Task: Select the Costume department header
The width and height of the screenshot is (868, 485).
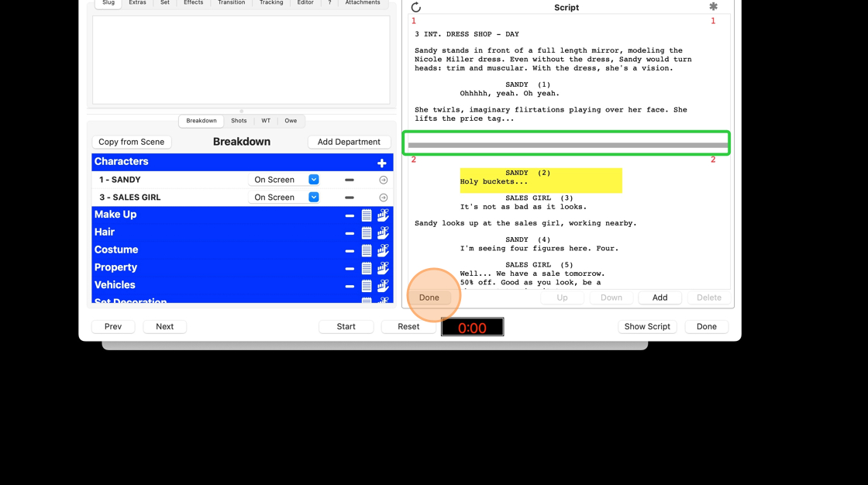Action: point(243,250)
